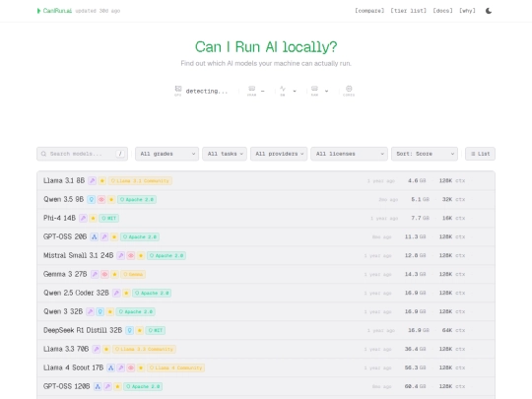Click the bandwidth pulse icon
532x399 pixels.
pyautogui.click(x=283, y=89)
